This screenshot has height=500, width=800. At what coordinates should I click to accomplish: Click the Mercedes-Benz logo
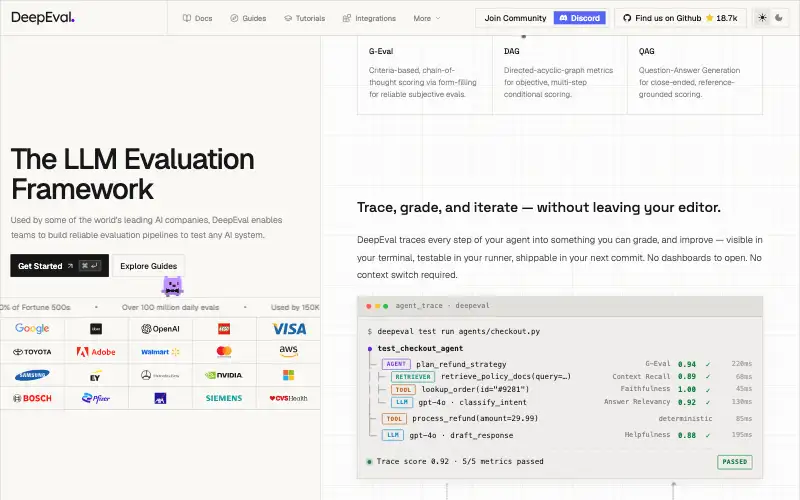pyautogui.click(x=160, y=375)
